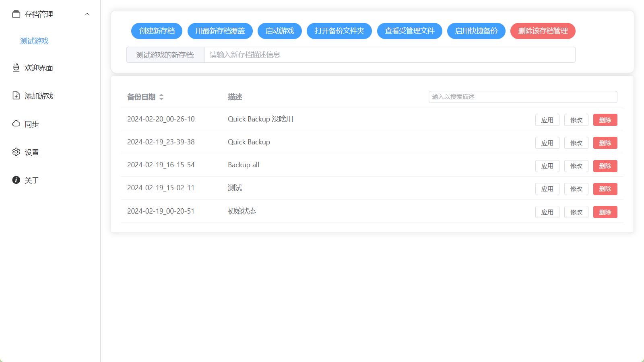The width and height of the screenshot is (644, 362).
Task: Open settings via the gear icon
Action: point(16,152)
